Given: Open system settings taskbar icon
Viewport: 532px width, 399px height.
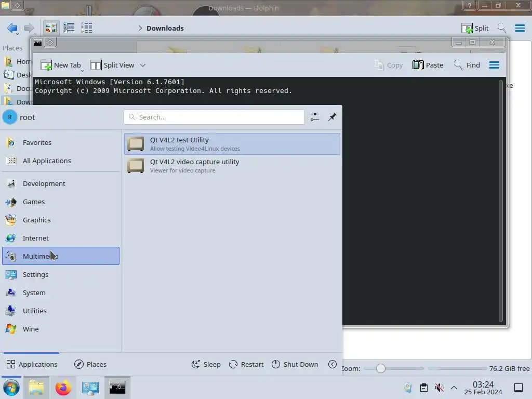Looking at the screenshot, I should point(90,388).
